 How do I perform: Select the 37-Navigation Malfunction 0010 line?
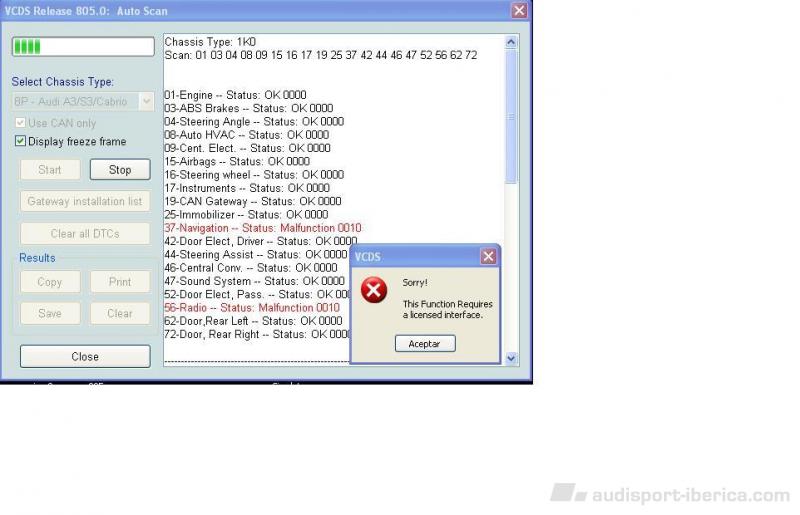coord(263,228)
